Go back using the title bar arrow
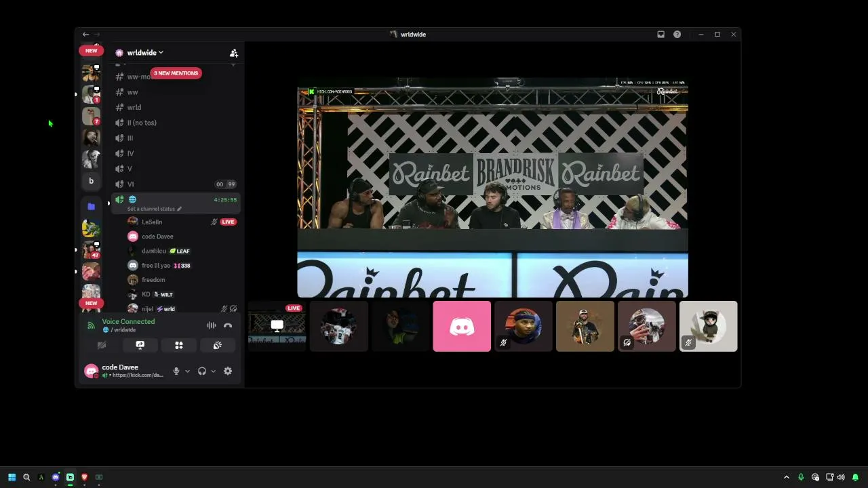This screenshot has height=488, width=868. pyautogui.click(x=85, y=35)
